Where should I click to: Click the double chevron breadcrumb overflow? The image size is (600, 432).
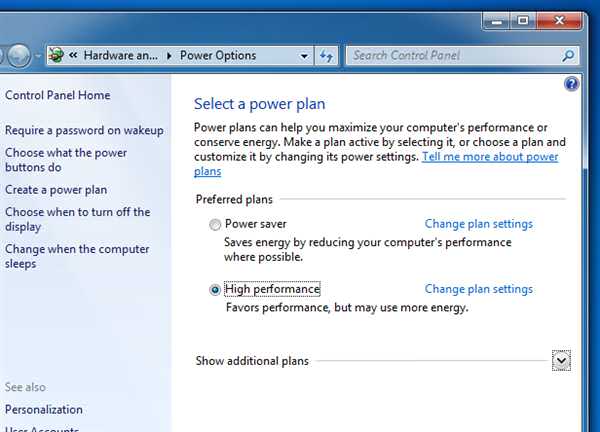click(x=73, y=55)
